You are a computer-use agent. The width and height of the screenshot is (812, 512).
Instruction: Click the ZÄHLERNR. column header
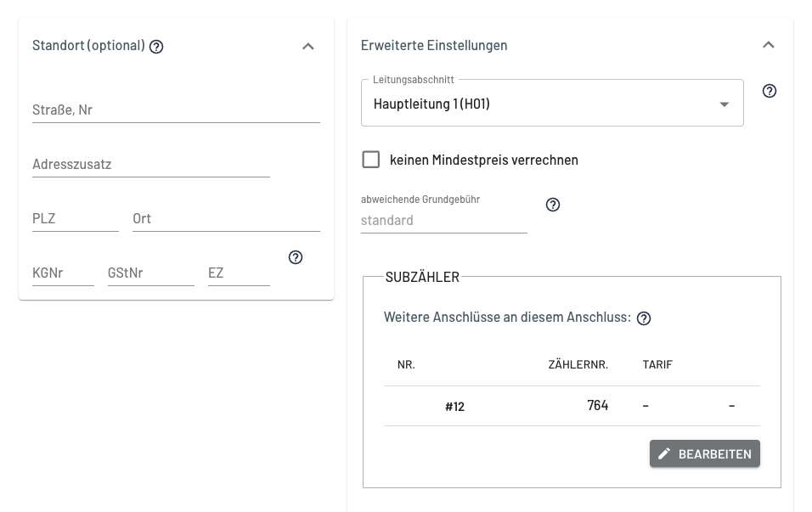[578, 364]
